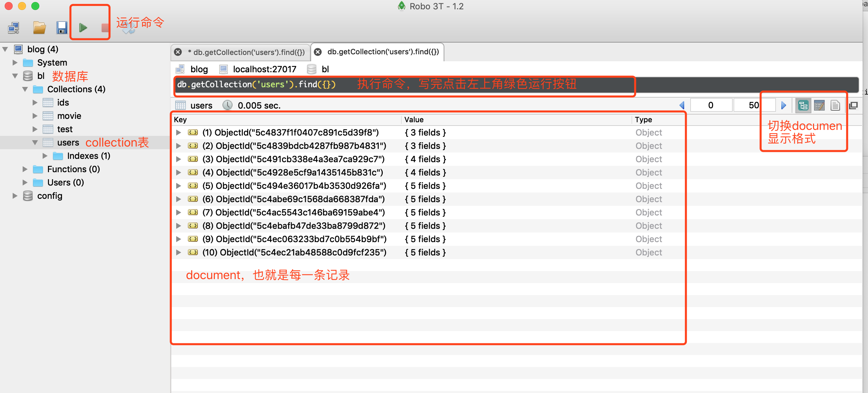Expand the Indexes (1) node
The width and height of the screenshot is (868, 393).
(x=45, y=156)
